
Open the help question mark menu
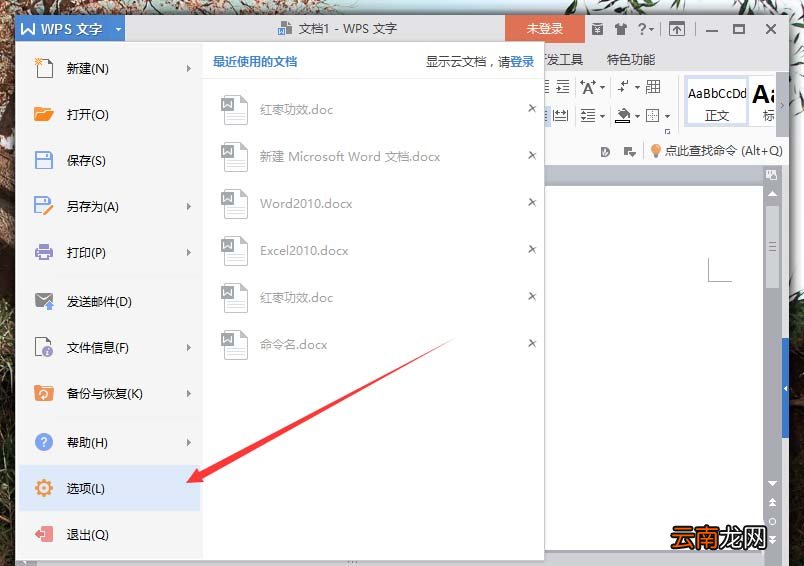tap(645, 29)
